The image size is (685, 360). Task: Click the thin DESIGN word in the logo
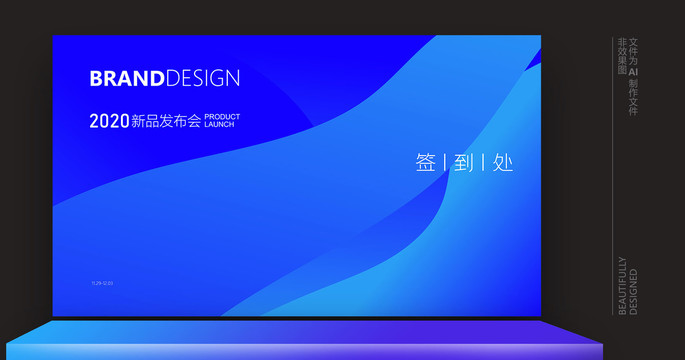point(203,79)
